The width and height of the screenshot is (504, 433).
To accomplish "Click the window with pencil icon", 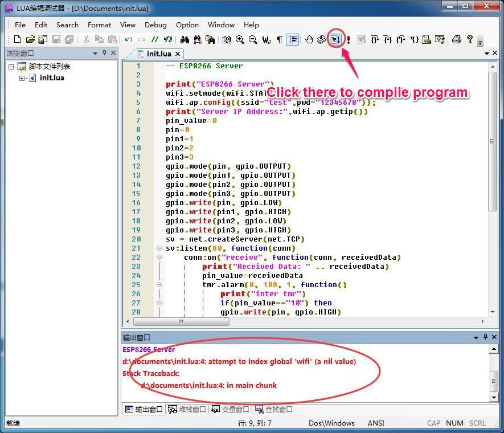I will (440, 39).
